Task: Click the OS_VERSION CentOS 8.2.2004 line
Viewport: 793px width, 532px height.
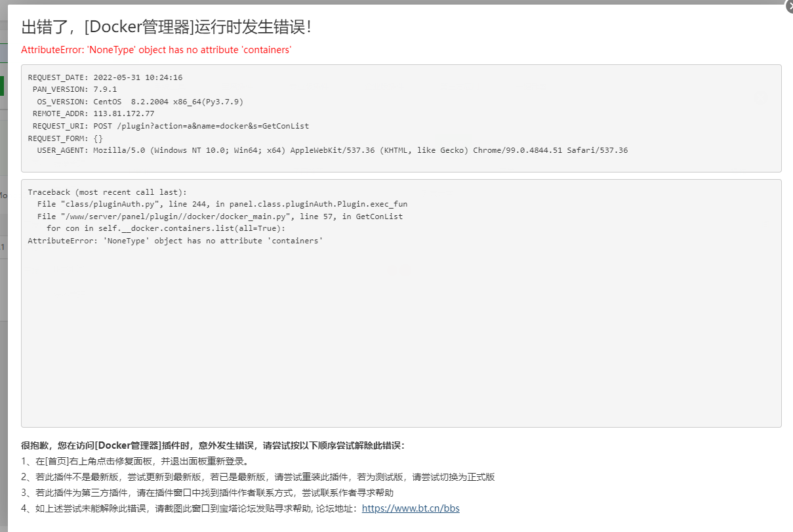Action: pyautogui.click(x=140, y=102)
